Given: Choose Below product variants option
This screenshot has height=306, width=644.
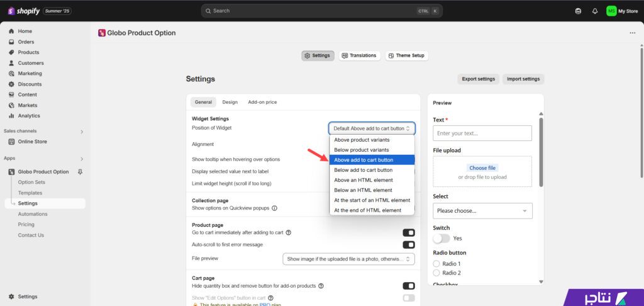Looking at the screenshot, I should [372, 150].
